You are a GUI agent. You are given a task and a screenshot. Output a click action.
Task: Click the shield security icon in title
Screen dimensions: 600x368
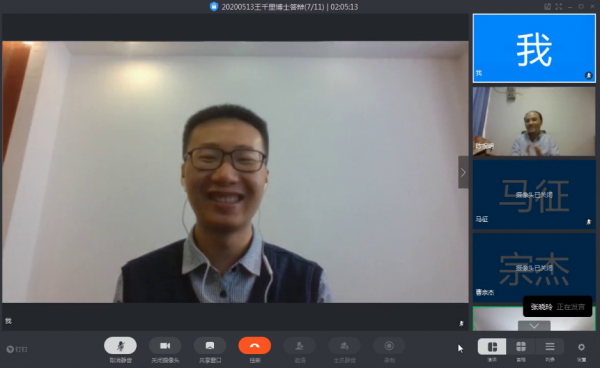click(214, 7)
